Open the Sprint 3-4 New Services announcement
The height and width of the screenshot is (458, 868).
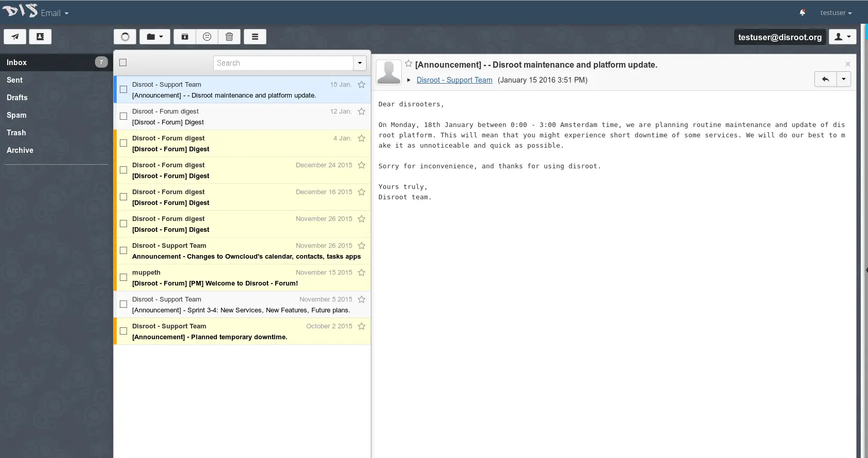pos(242,305)
